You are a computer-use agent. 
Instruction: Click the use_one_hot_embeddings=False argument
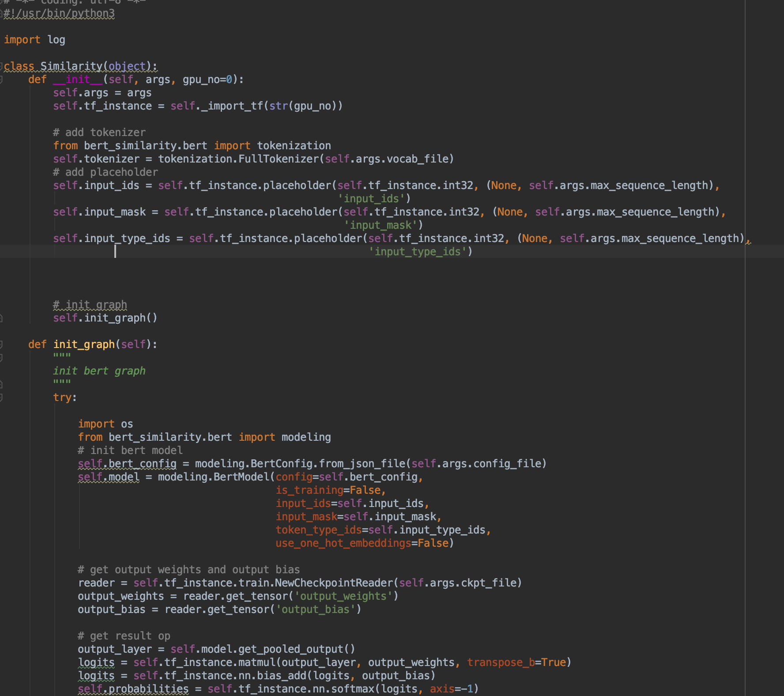[362, 543]
